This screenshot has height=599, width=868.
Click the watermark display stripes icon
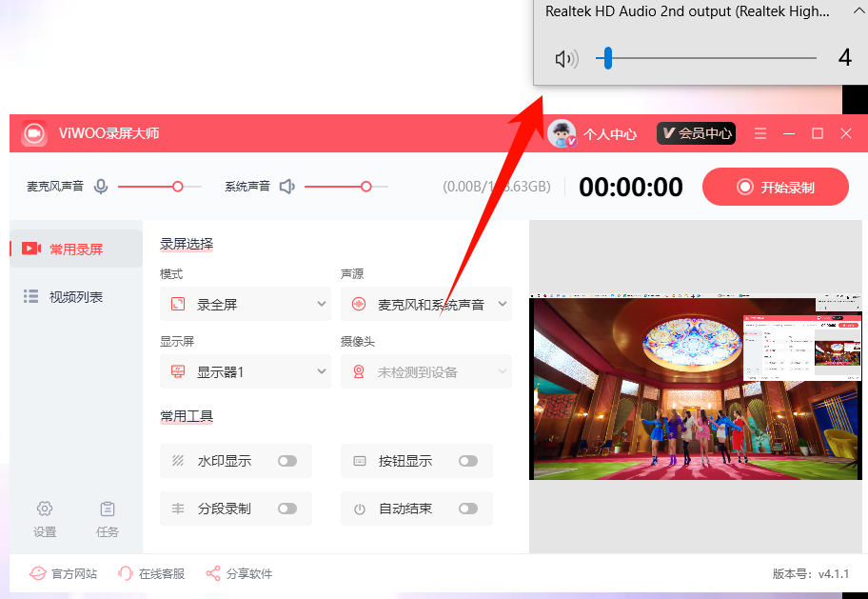click(178, 461)
